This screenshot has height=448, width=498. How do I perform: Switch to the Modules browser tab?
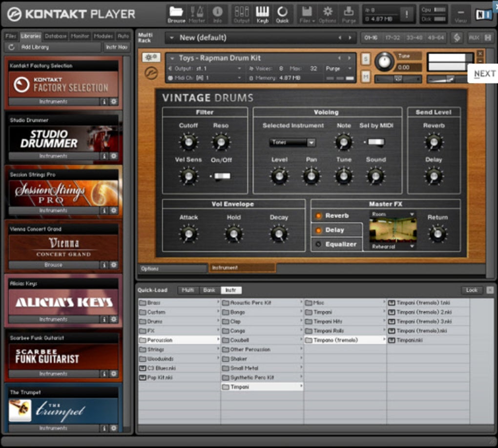[x=103, y=36]
